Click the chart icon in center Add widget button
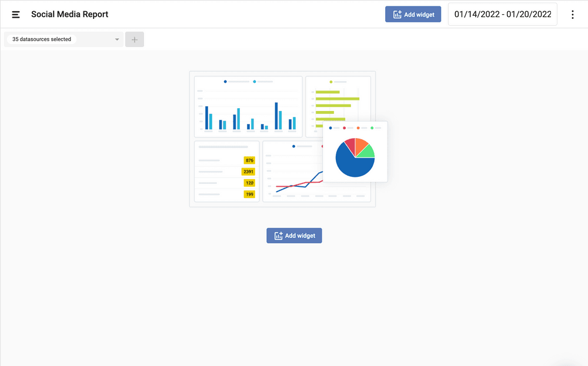Screen dimensions: 588x366 (x=279, y=236)
